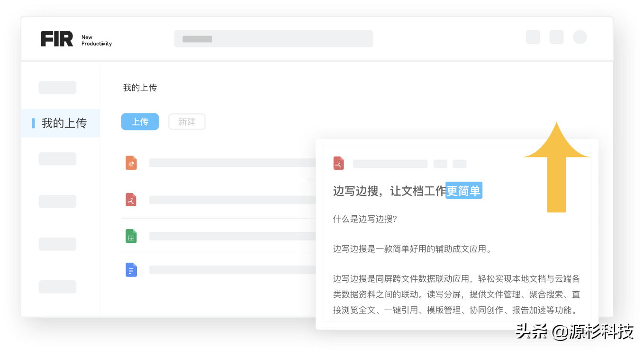
Task: Click the FIR New Productivity logo
Action: [x=76, y=39]
